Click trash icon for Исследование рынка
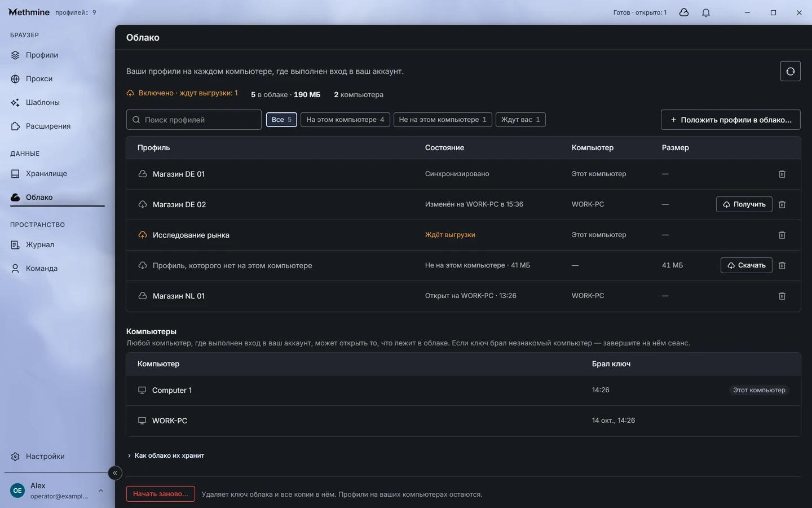812x508 pixels. coord(782,235)
